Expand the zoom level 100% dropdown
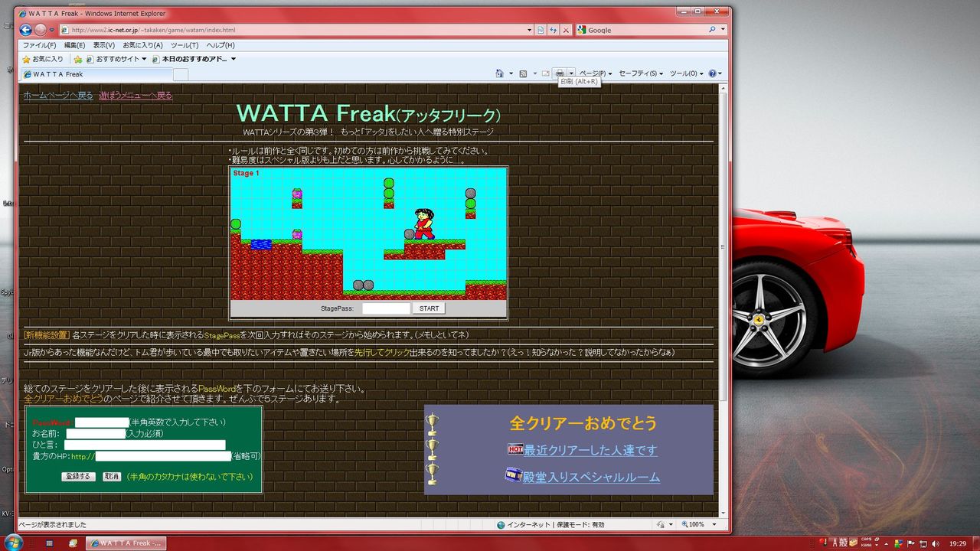The height and width of the screenshot is (551, 980). (x=714, y=525)
